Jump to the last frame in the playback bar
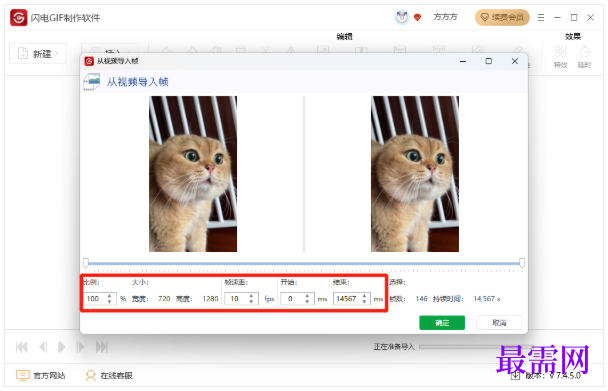Viewport: 608px width, 391px height. 102,347
